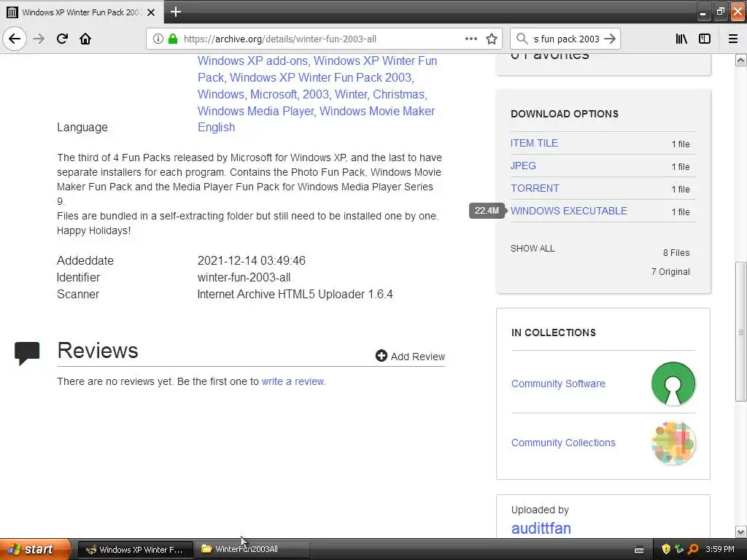This screenshot has height=560, width=747.
Task: Go back to the previous page
Action: coord(15,39)
